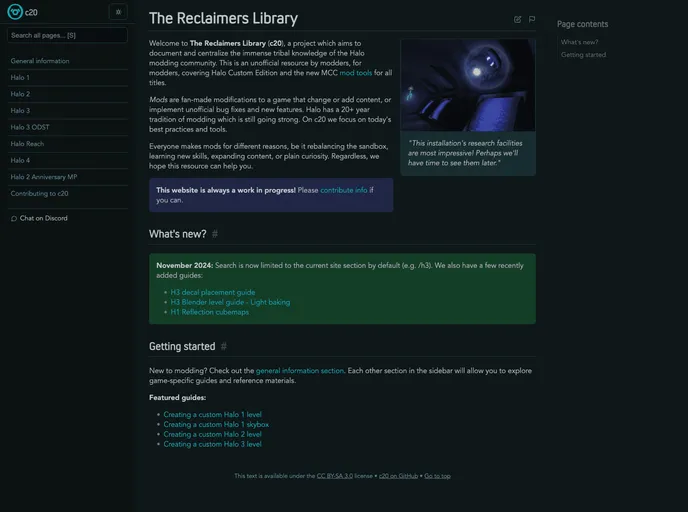The height and width of the screenshot is (512, 688).
Task: Open the Halo 1 section
Action: point(20,78)
